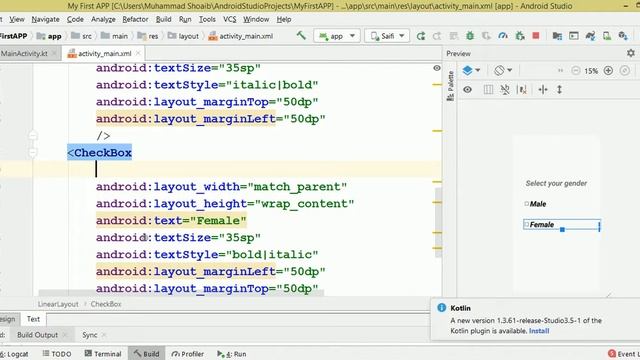Viewport: 640px width, 360px height.
Task: Open the Navigate menu
Action: (45, 19)
